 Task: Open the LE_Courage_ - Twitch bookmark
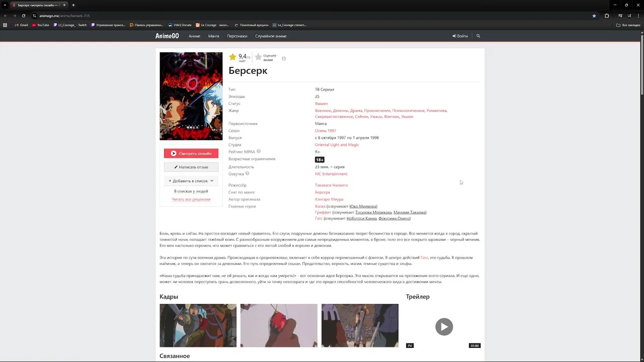(70, 25)
